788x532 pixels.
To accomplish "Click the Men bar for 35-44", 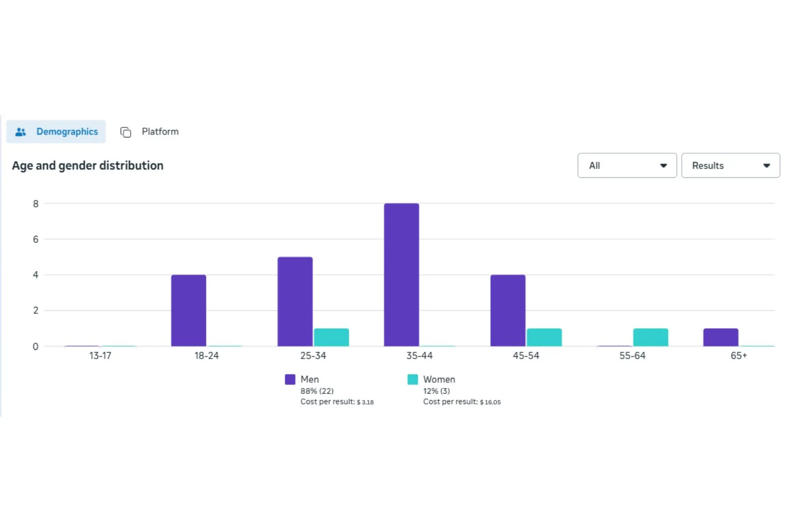I will pyautogui.click(x=401, y=275).
